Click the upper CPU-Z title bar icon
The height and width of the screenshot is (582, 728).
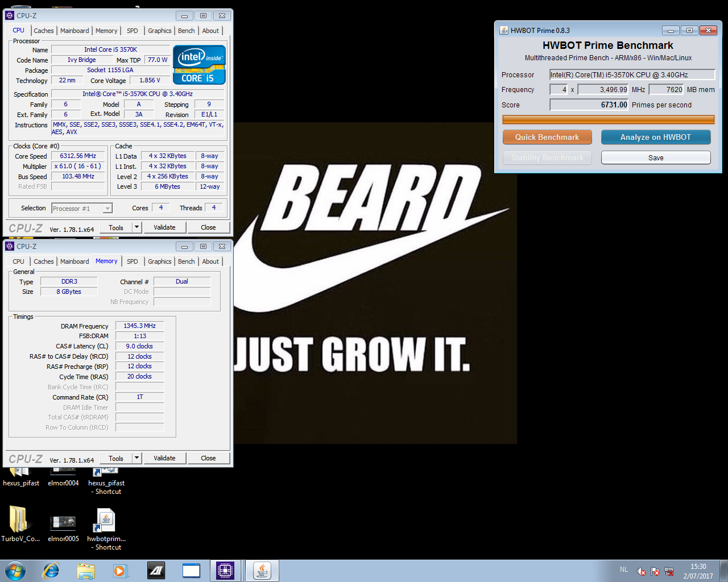click(x=10, y=15)
